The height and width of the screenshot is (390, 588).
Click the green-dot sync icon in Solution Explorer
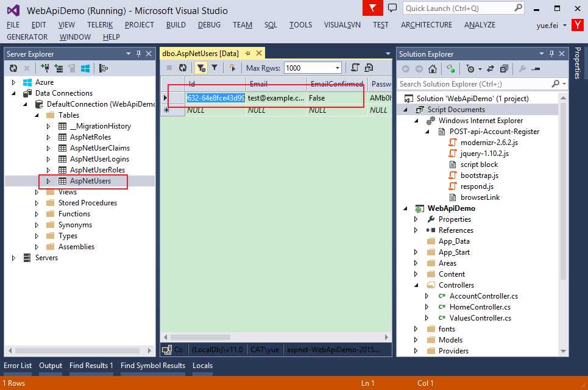pos(451,69)
